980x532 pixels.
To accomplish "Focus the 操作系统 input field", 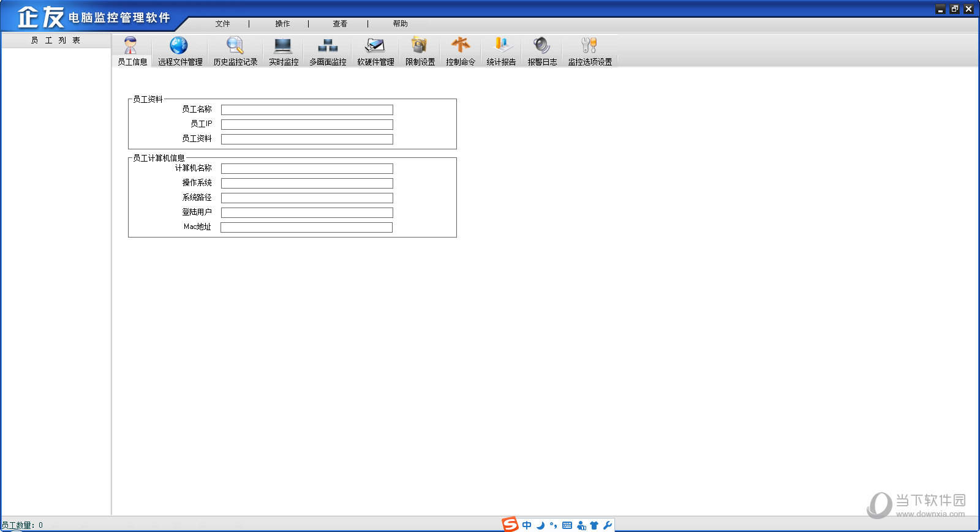I will click(307, 183).
